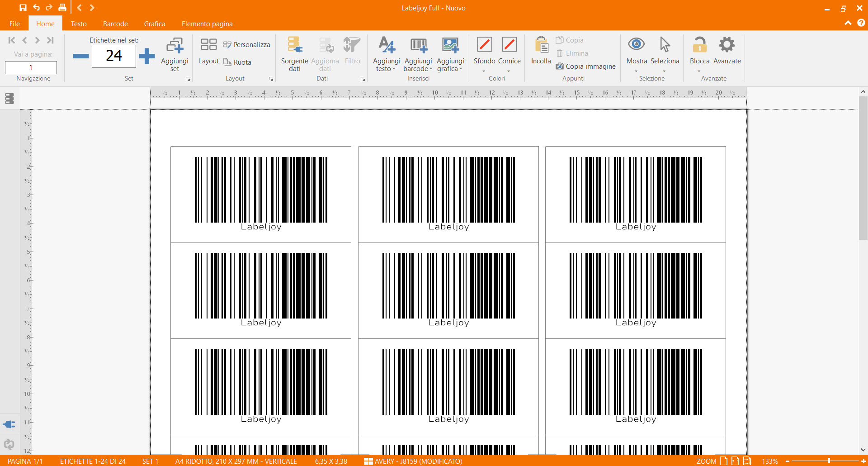Click the Ruota button
This screenshot has height=466, width=868.
coord(237,62)
